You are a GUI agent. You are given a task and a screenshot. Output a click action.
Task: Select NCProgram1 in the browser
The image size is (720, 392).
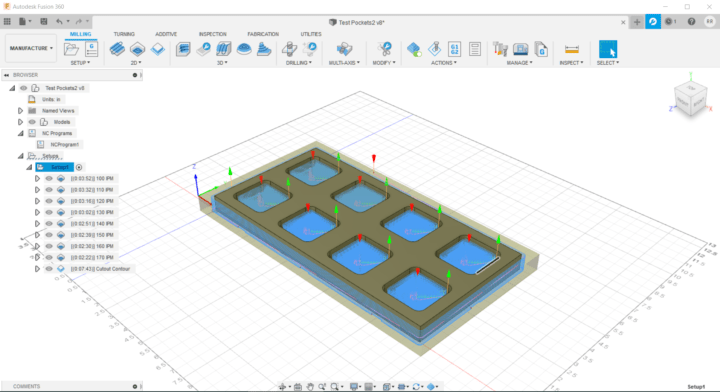(x=64, y=145)
